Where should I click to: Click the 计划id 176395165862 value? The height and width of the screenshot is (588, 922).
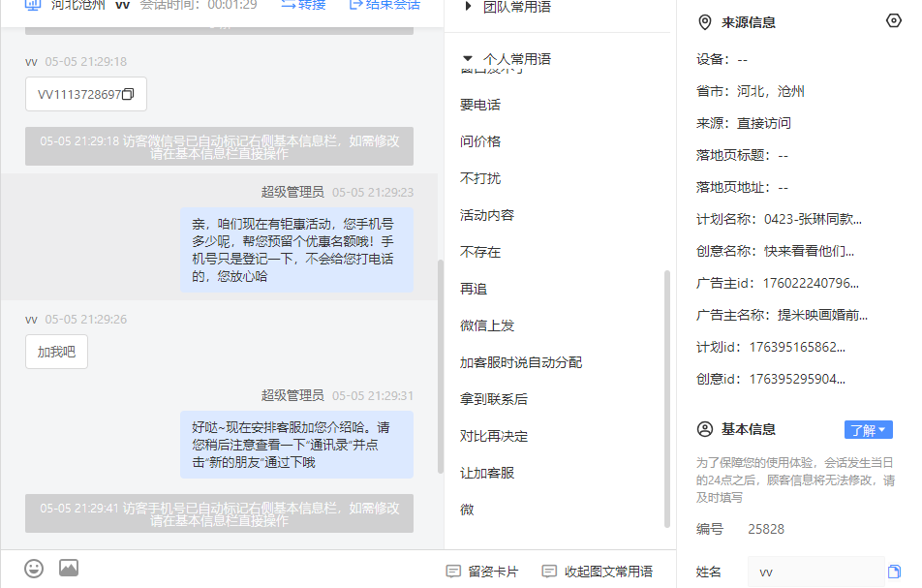(x=797, y=347)
